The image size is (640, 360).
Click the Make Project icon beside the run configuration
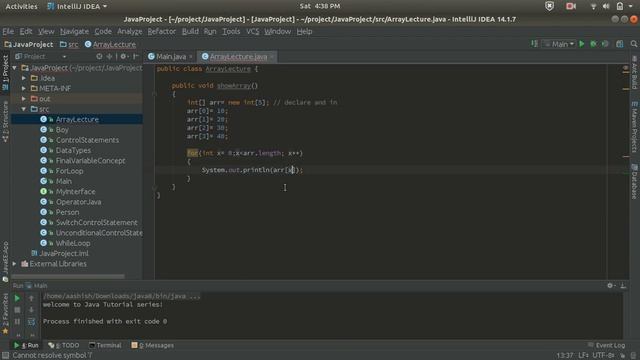click(x=534, y=44)
